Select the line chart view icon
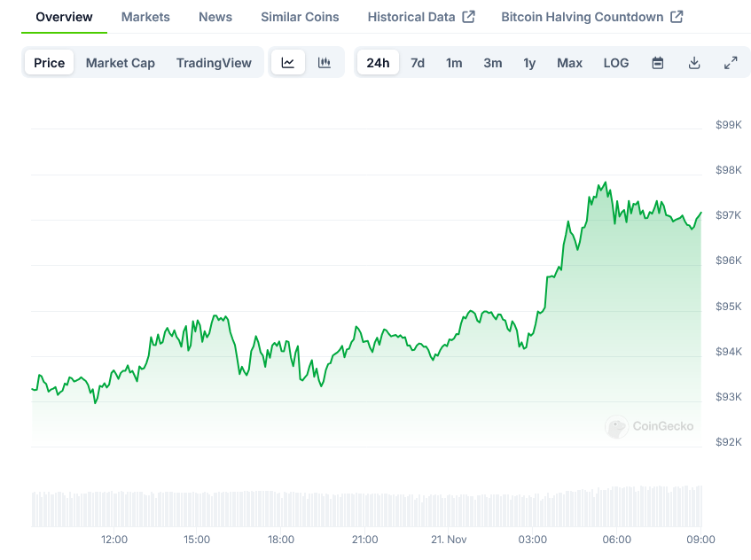Viewport: 751px width, 560px height. coord(288,63)
